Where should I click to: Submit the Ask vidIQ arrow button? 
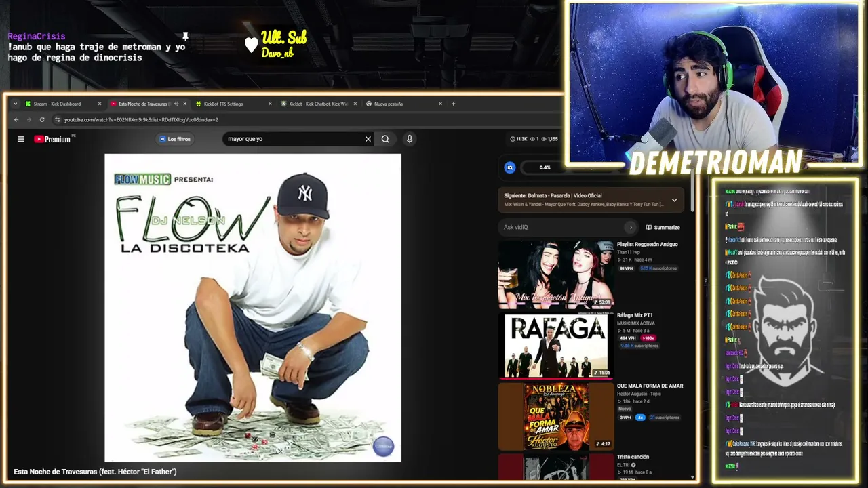631,228
